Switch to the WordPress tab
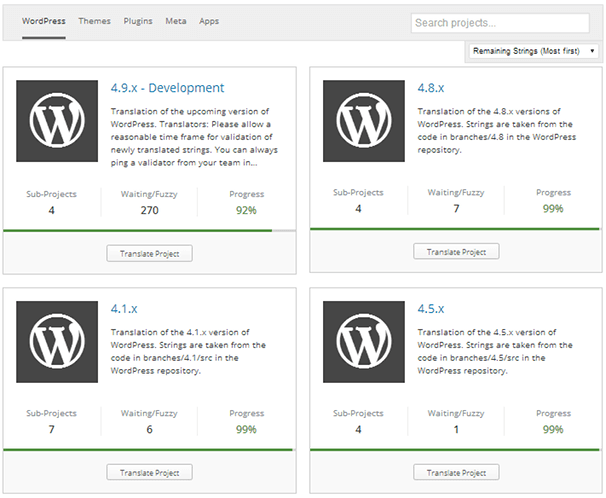 coord(44,21)
